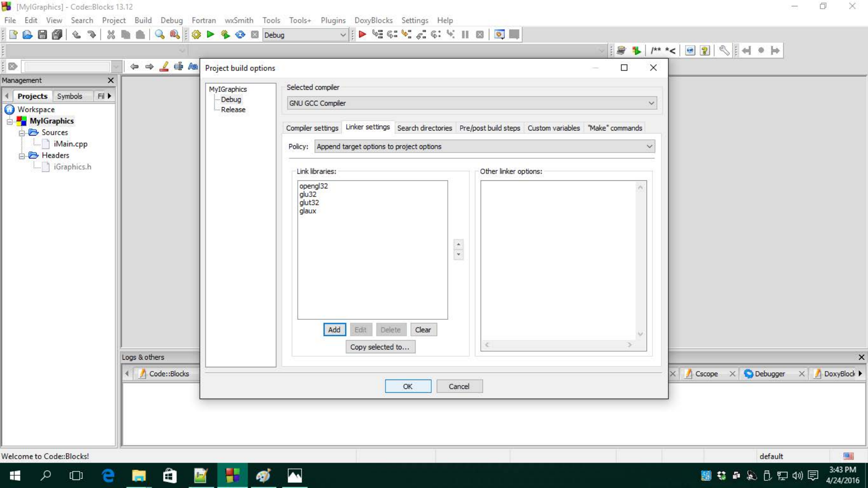Select Release target in the tree
868x488 pixels.
pos(233,110)
